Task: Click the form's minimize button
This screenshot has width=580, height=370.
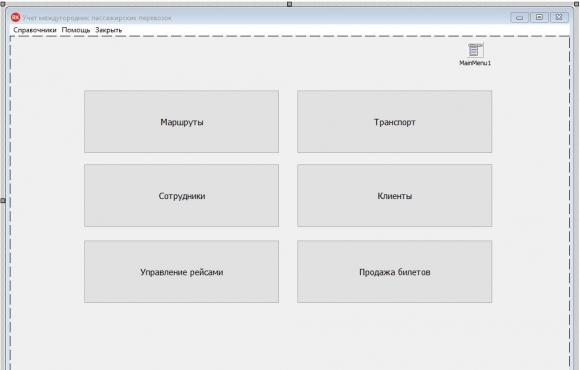Action: (519, 17)
